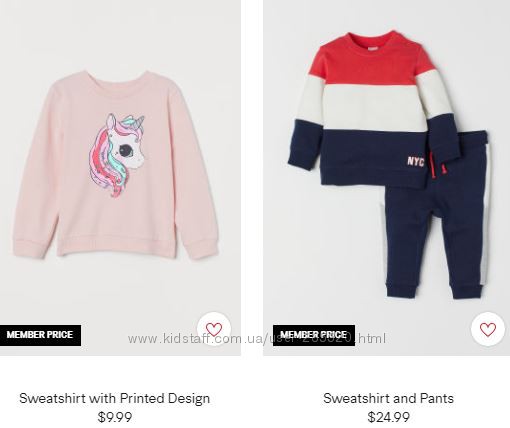The height and width of the screenshot is (428, 510).
Task: Click heart icon on Sweatshirt and Pants
Action: (x=488, y=329)
